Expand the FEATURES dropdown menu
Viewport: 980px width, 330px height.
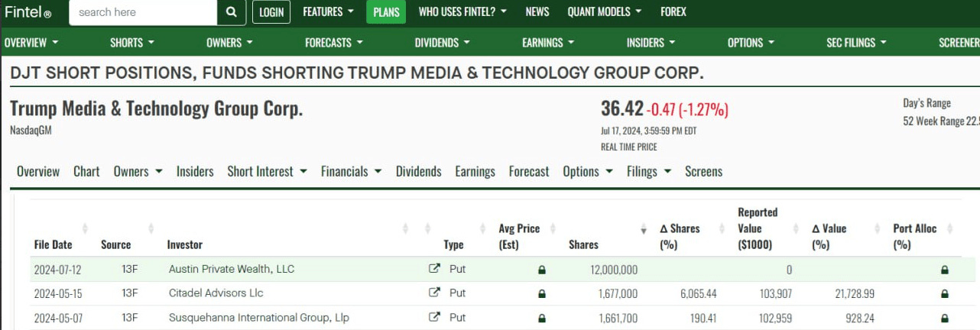pos(328,12)
